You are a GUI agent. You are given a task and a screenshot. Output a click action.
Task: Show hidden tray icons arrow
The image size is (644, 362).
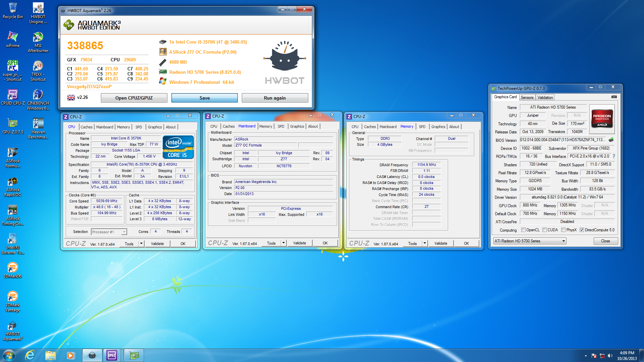(x=586, y=356)
